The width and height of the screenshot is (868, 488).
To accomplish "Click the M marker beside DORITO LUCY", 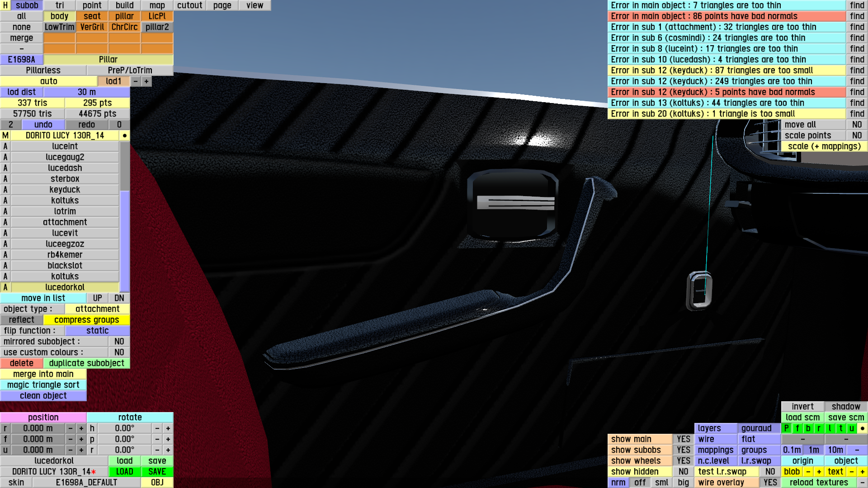I will [x=5, y=135].
